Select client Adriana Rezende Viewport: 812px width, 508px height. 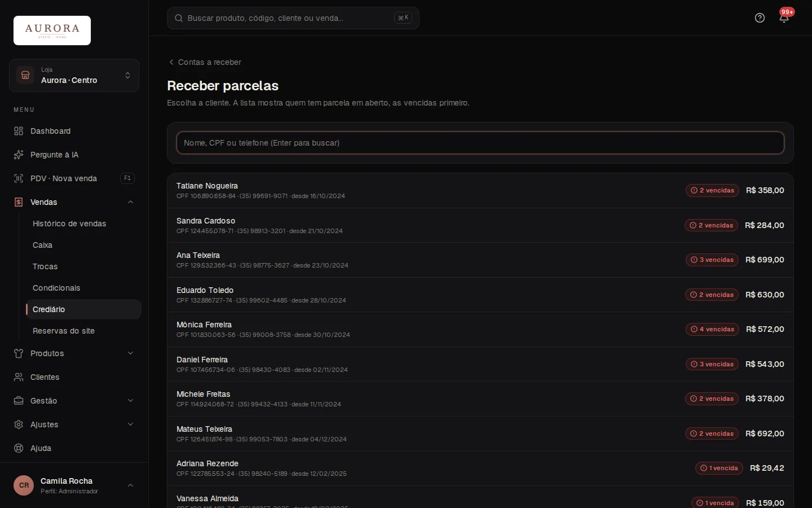[480, 468]
